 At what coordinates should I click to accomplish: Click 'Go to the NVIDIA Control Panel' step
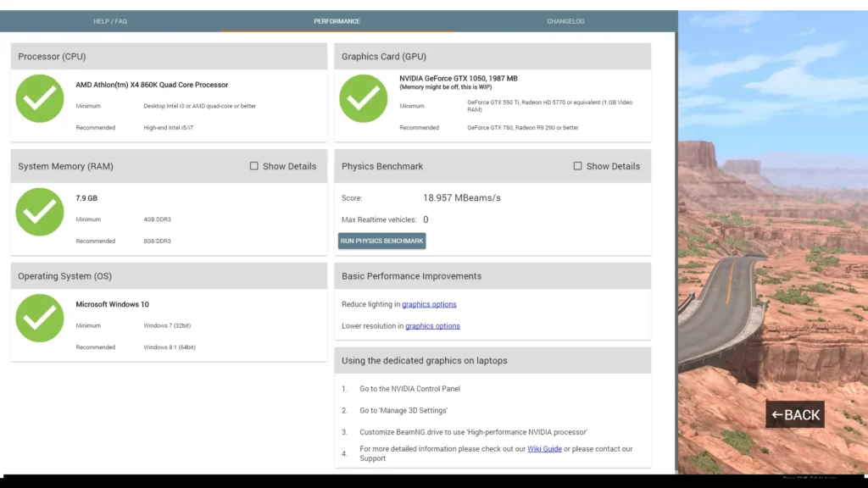point(409,389)
